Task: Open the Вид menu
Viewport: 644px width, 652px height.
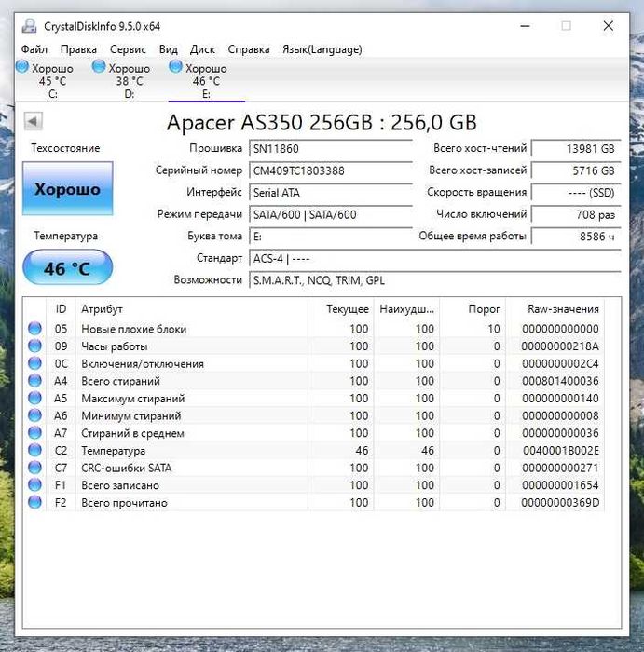Action: 169,49
